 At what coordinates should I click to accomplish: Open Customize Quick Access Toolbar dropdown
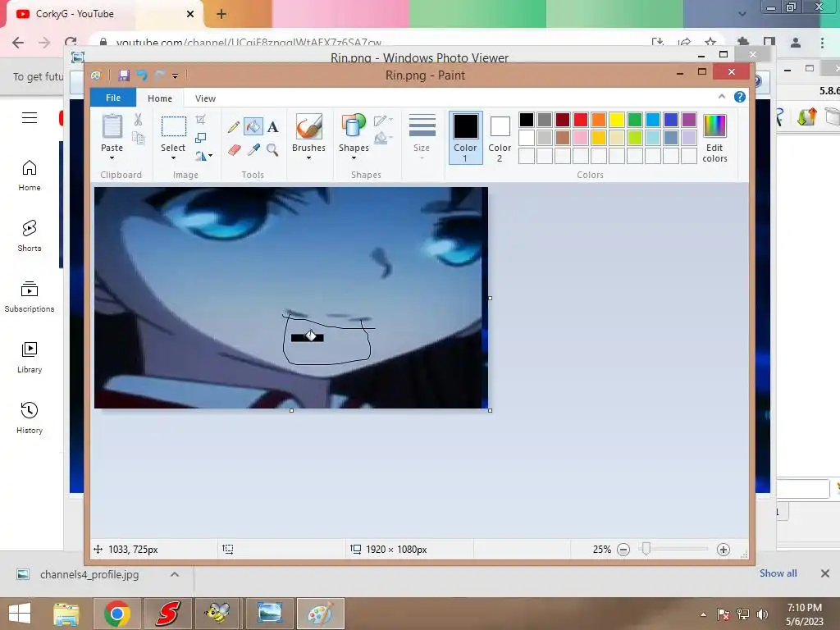point(176,76)
